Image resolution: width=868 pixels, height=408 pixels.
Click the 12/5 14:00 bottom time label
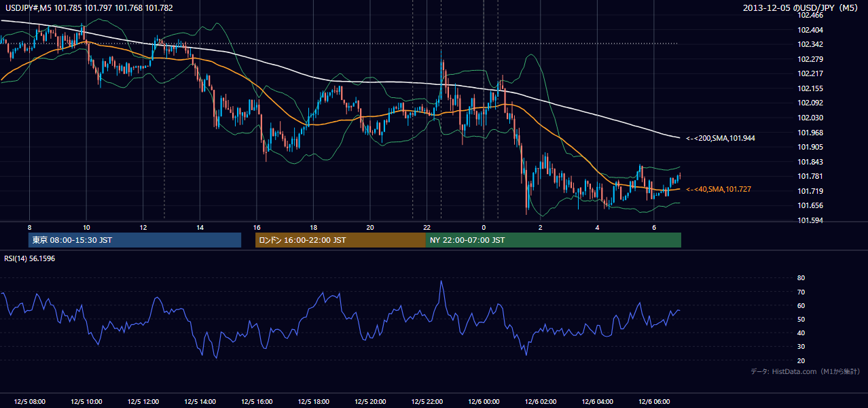pyautogui.click(x=200, y=402)
